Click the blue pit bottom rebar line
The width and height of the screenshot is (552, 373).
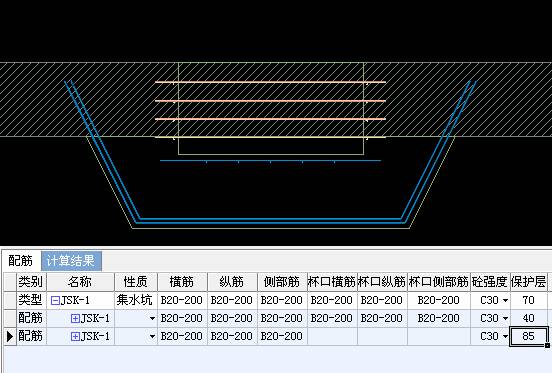point(270,220)
